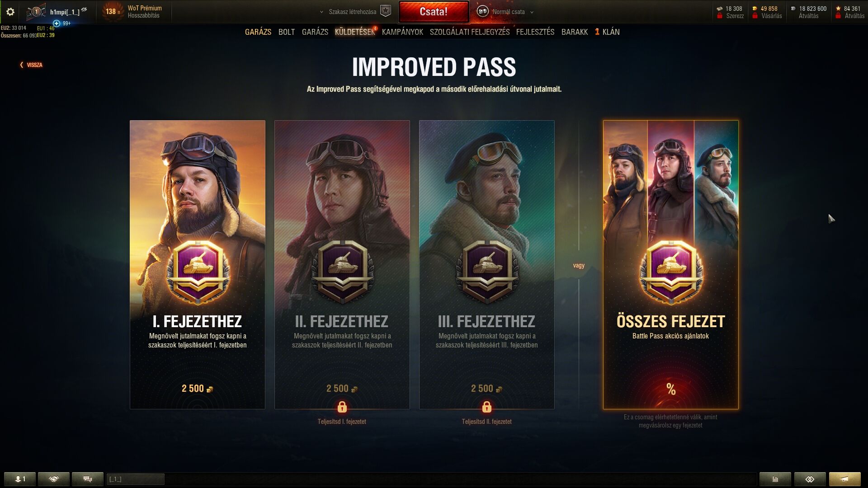Select the I. FEJEZETHEZ pass card
This screenshot has height=488, width=868.
tap(198, 265)
